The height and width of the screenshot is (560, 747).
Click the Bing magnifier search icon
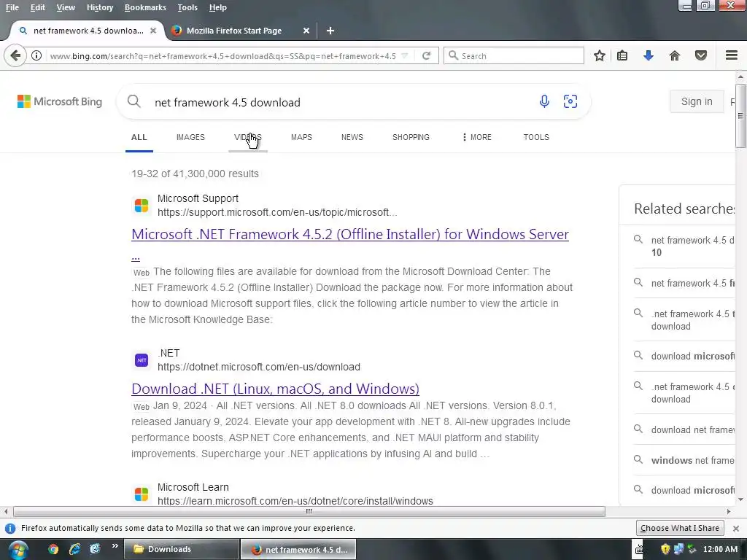pyautogui.click(x=134, y=101)
